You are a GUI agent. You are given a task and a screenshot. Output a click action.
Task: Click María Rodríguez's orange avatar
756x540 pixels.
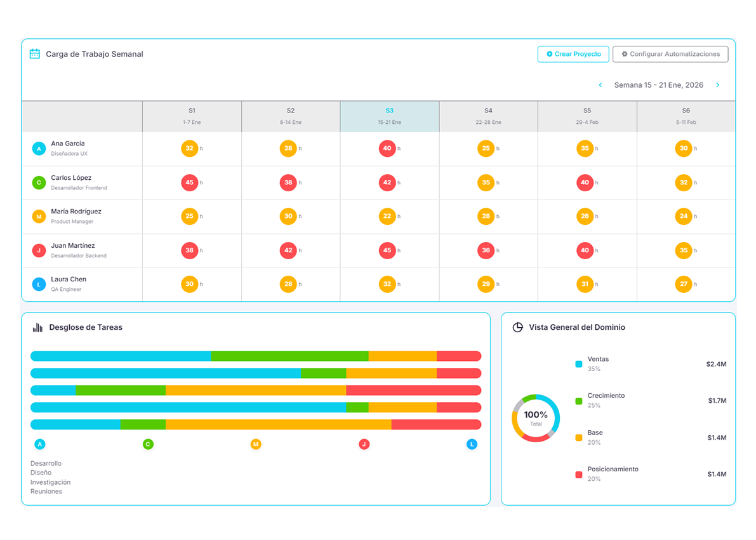pyautogui.click(x=39, y=217)
